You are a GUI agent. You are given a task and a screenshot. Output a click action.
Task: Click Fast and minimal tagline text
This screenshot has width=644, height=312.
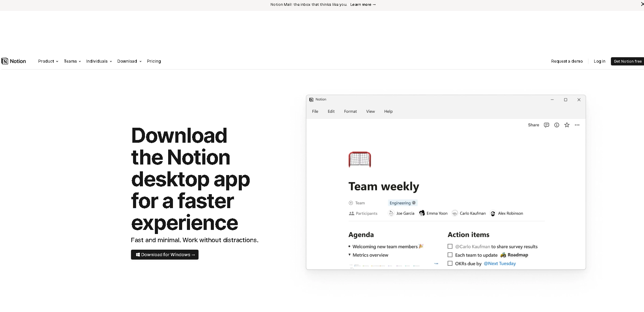click(194, 240)
